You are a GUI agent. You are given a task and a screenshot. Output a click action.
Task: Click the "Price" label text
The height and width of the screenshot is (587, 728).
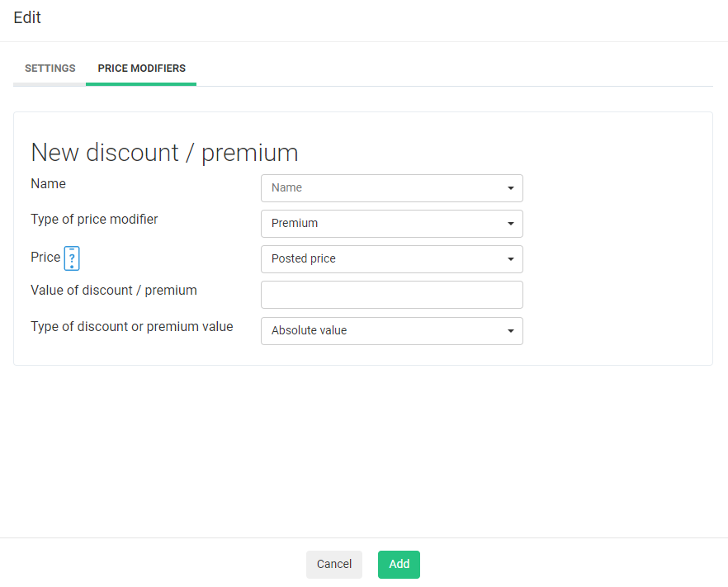click(45, 257)
